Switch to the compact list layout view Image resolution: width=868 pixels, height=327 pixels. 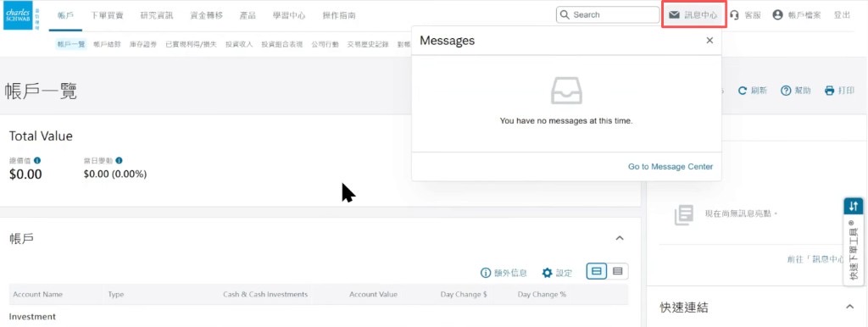point(618,272)
